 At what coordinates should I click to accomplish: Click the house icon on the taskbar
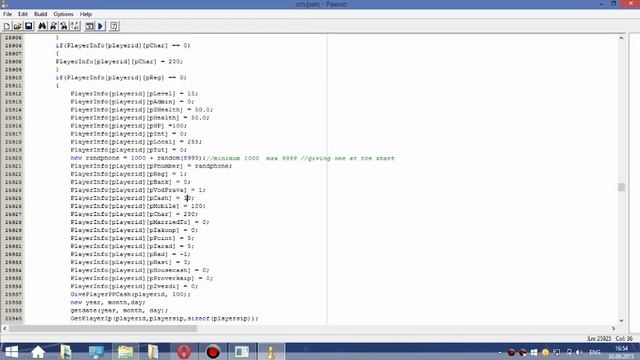point(38,352)
